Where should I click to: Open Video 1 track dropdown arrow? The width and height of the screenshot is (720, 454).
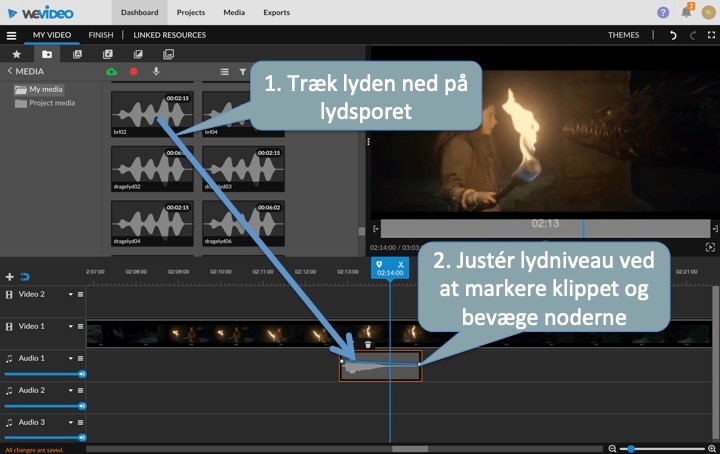coord(71,326)
